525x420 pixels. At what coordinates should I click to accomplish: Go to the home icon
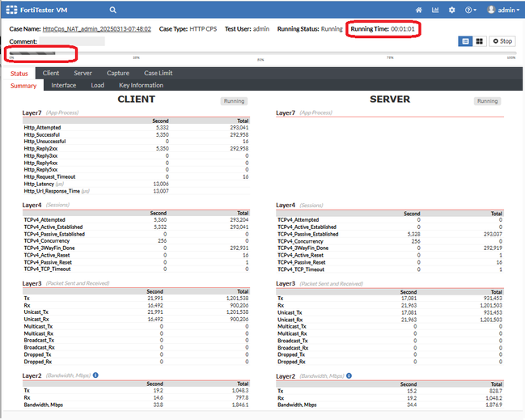tap(418, 10)
